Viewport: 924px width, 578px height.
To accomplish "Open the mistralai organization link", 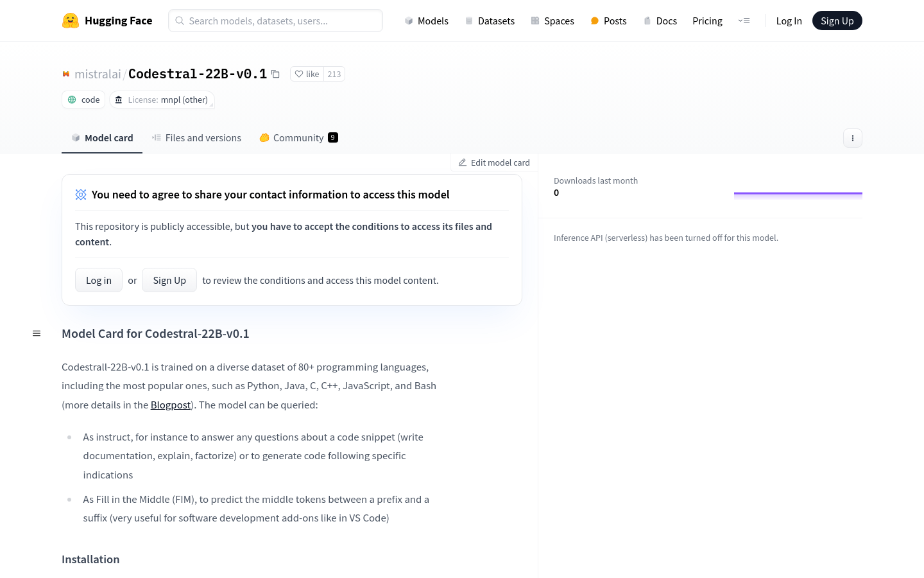I will pos(98,74).
